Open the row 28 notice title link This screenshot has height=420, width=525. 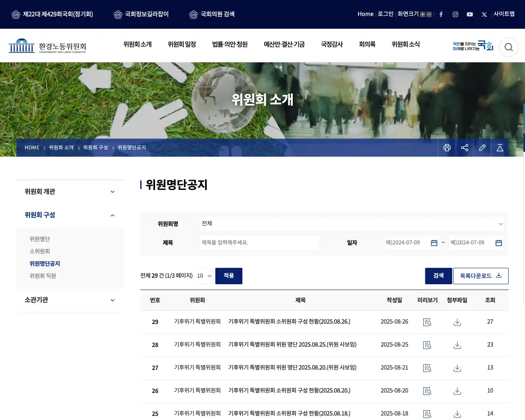point(292,345)
